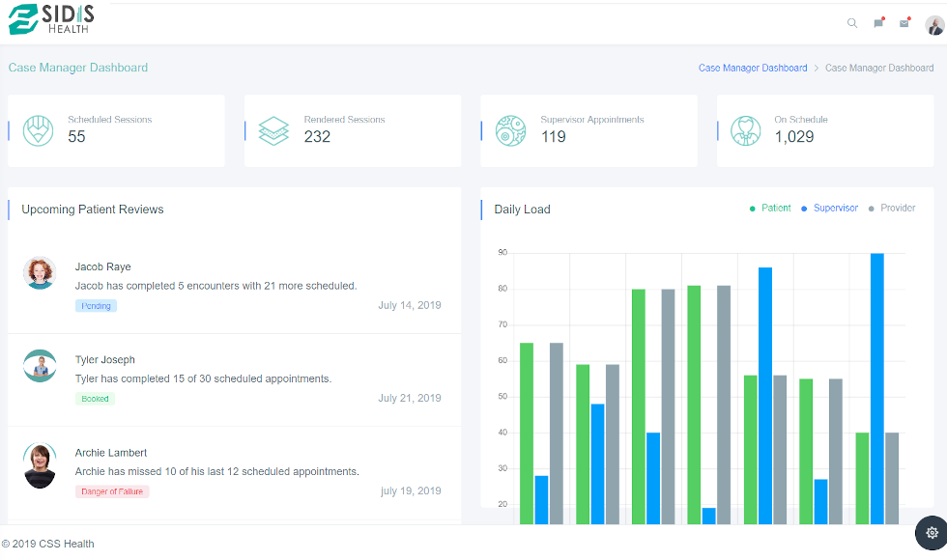Toggle the Provider series in legend

point(892,209)
